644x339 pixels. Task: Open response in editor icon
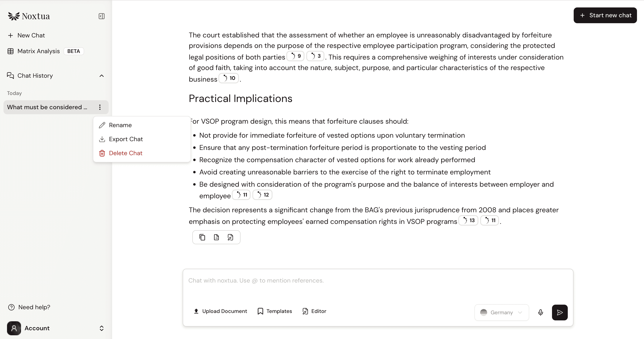(x=230, y=237)
